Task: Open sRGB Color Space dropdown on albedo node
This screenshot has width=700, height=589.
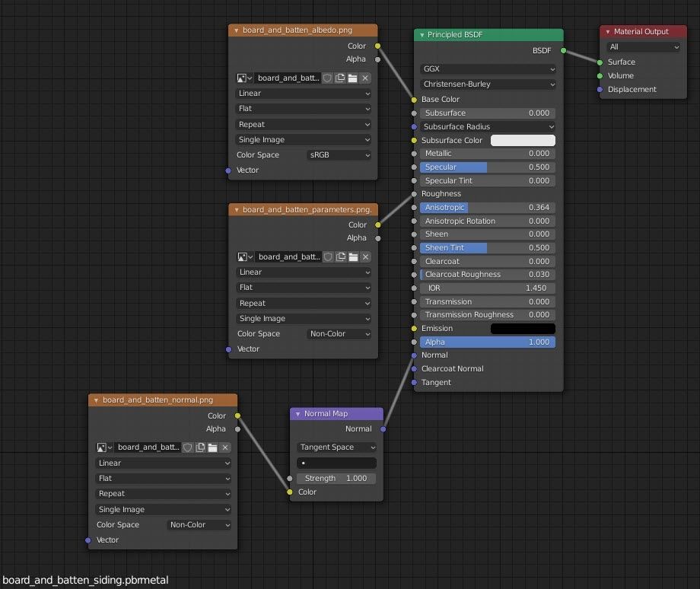Action: (x=339, y=155)
